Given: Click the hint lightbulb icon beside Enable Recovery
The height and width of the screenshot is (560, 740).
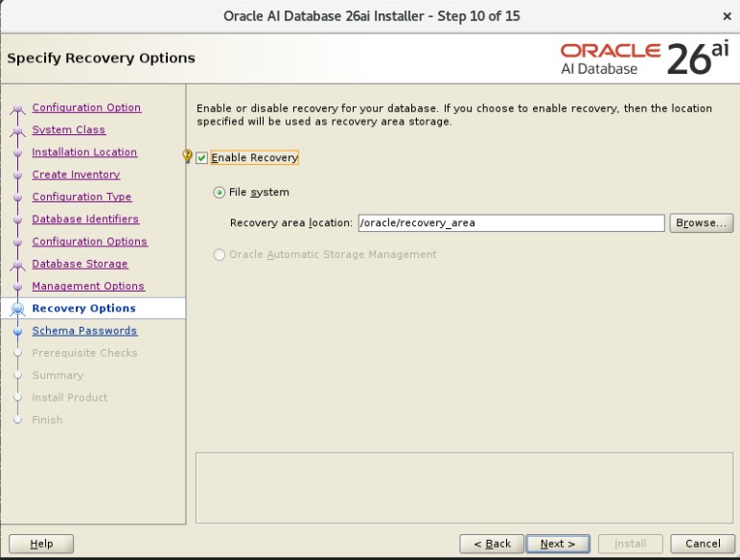Looking at the screenshot, I should (187, 155).
